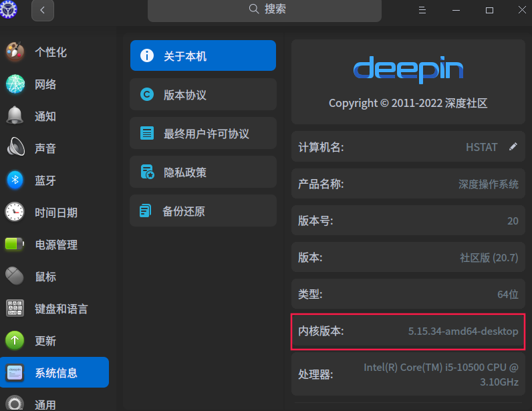Click the 处理器 label
The width and height of the screenshot is (532, 411).
click(x=315, y=374)
